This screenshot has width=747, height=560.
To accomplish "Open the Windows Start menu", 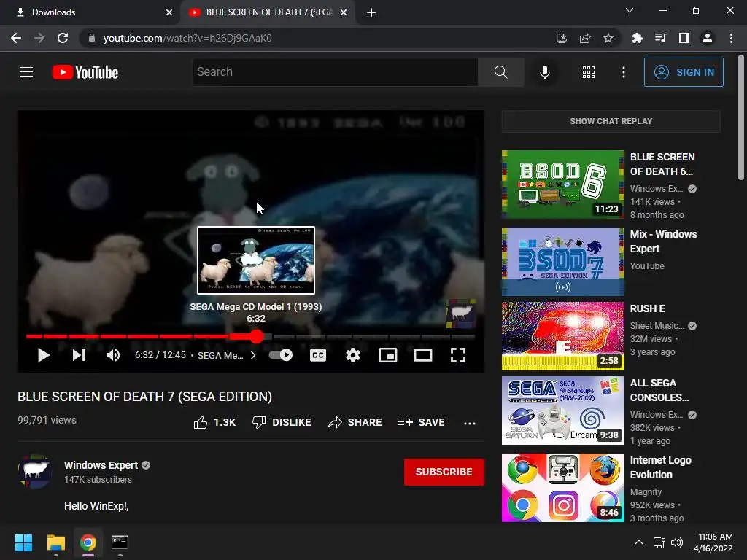I will pyautogui.click(x=23, y=542).
